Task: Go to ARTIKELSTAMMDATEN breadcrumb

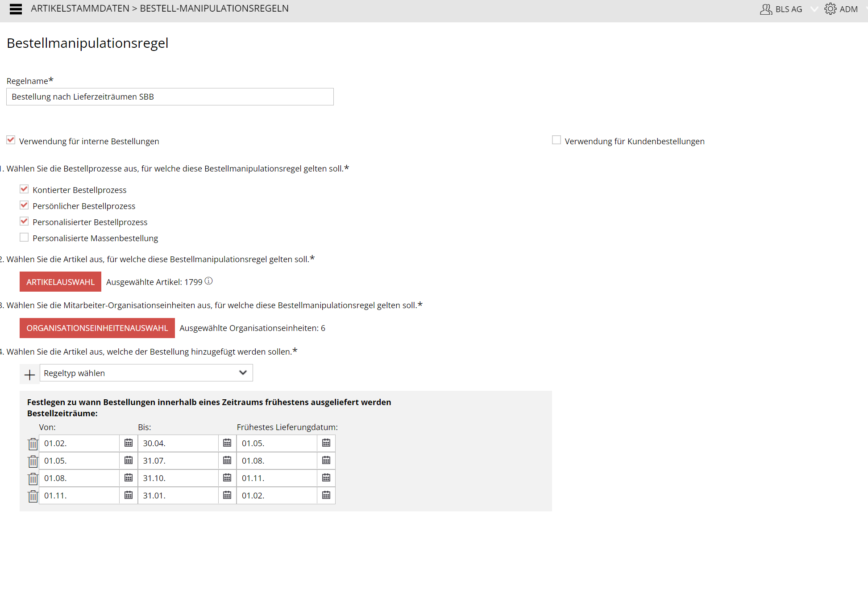Action: (x=80, y=8)
